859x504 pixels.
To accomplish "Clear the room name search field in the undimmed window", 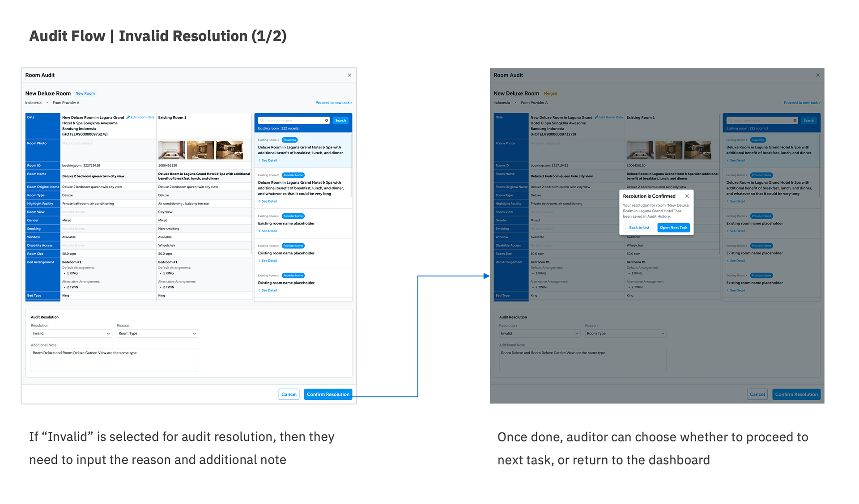I will (327, 120).
